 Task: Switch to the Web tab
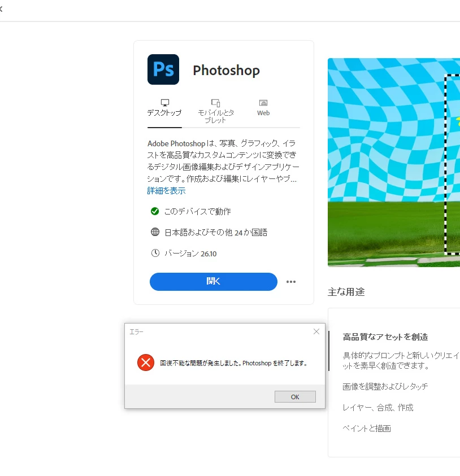pos(263,108)
